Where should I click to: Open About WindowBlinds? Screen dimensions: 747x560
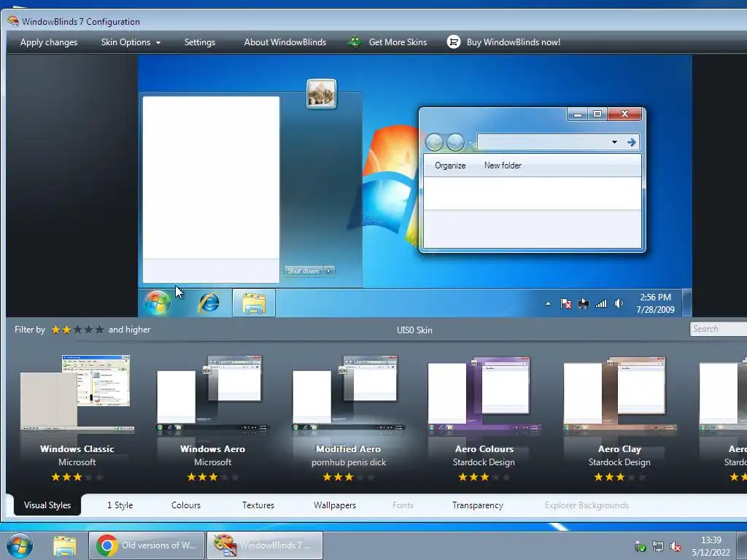click(285, 42)
